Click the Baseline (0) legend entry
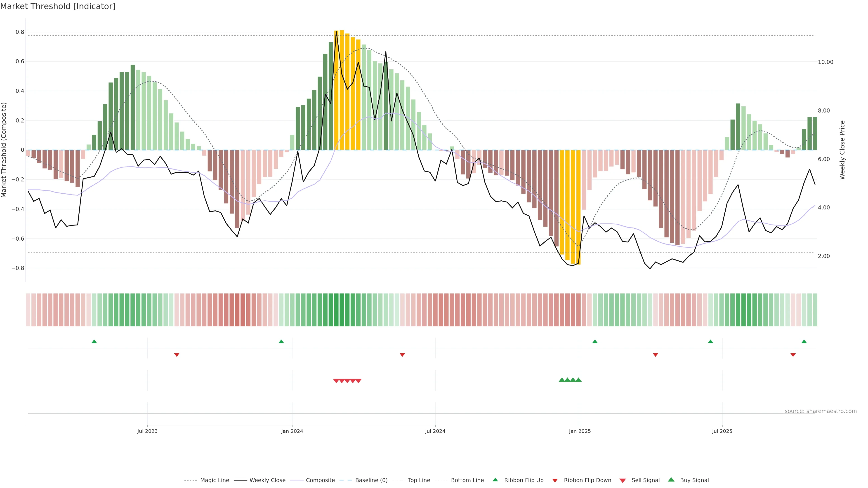 tap(371, 480)
